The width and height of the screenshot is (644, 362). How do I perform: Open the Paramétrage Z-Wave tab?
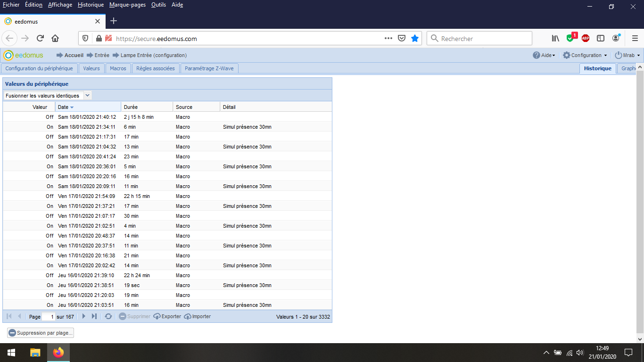point(209,68)
